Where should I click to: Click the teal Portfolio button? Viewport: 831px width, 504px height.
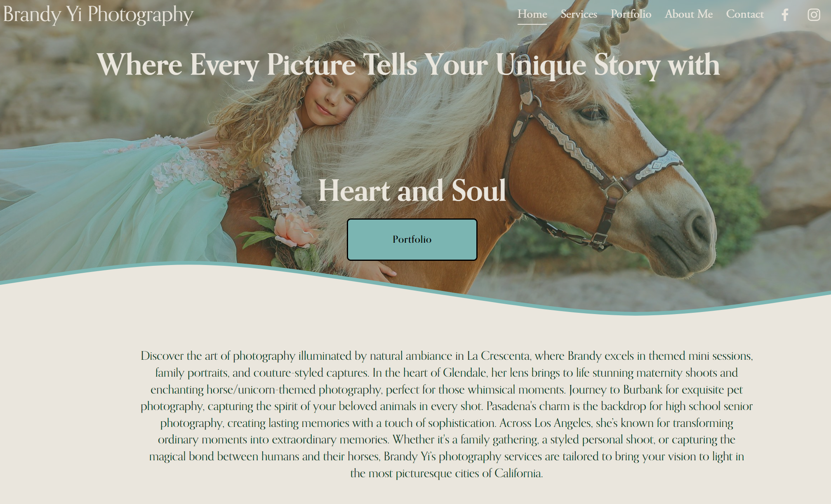click(412, 239)
